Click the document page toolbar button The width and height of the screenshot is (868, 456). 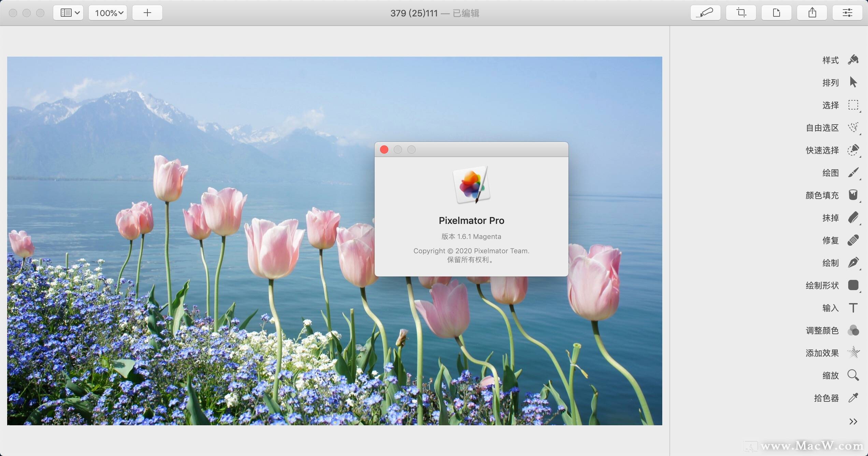pyautogui.click(x=776, y=13)
